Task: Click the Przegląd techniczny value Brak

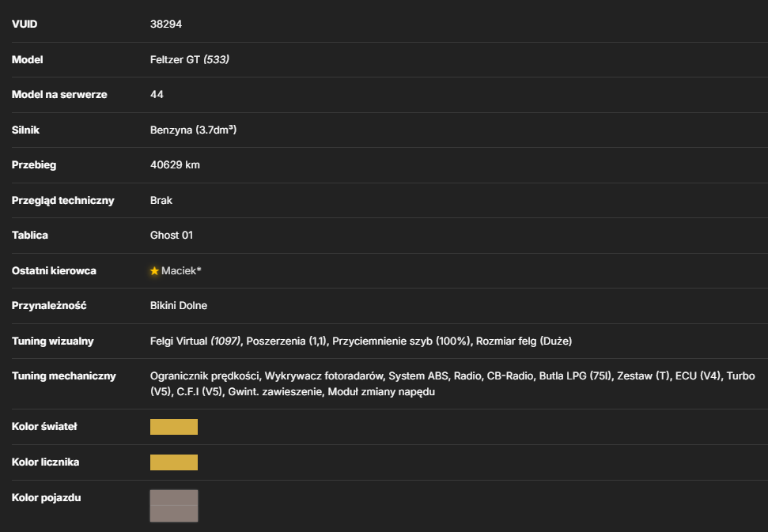Action: 161,200
